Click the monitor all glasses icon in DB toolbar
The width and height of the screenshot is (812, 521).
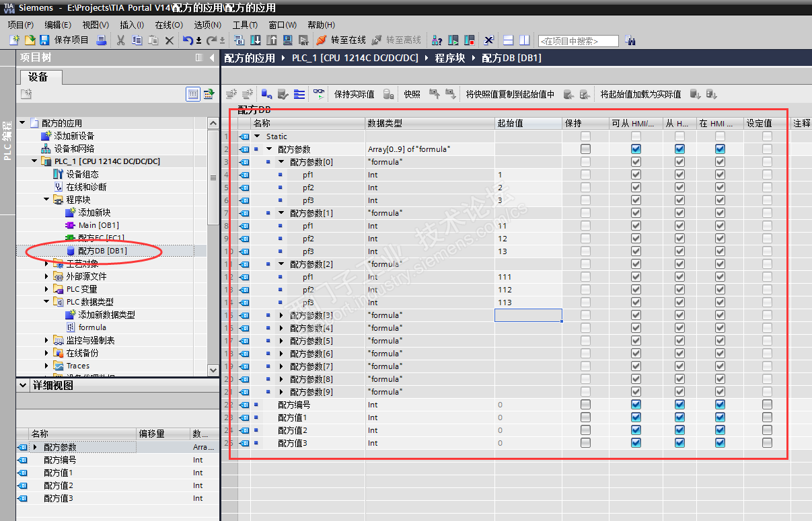[x=319, y=94]
